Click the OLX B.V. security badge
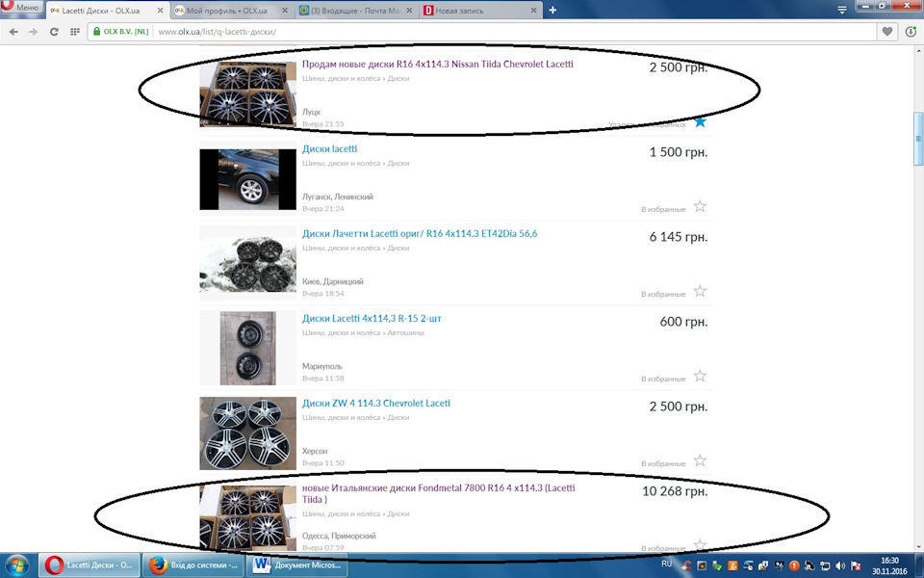 pyautogui.click(x=121, y=32)
